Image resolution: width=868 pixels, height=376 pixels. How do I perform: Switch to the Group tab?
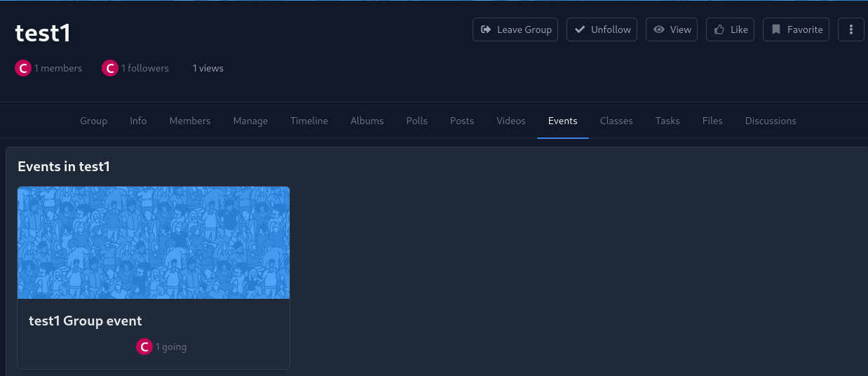click(93, 121)
